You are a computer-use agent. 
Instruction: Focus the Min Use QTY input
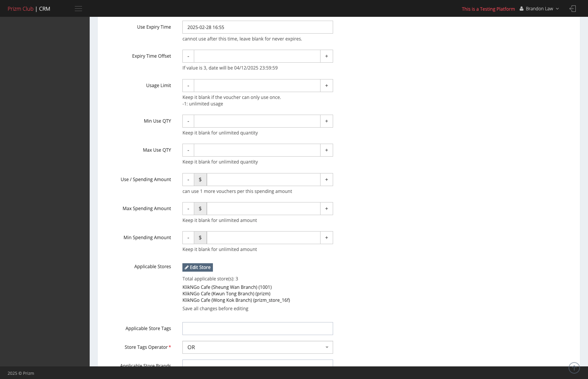257,121
